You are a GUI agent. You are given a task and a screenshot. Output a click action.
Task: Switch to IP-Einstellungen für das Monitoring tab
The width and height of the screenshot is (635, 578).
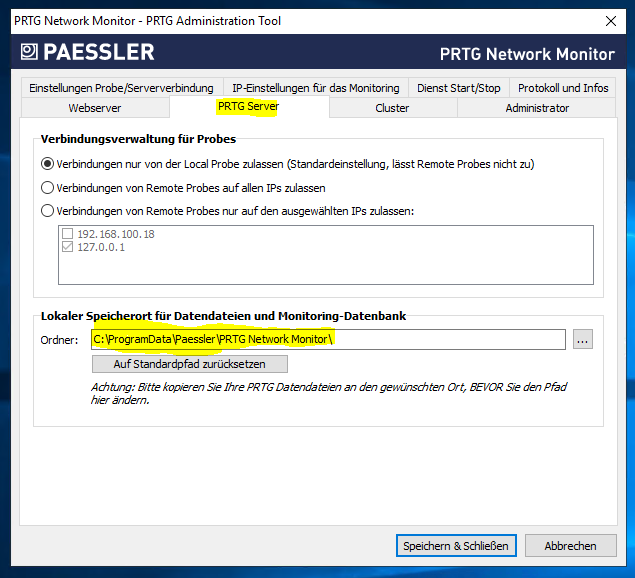pos(315,87)
